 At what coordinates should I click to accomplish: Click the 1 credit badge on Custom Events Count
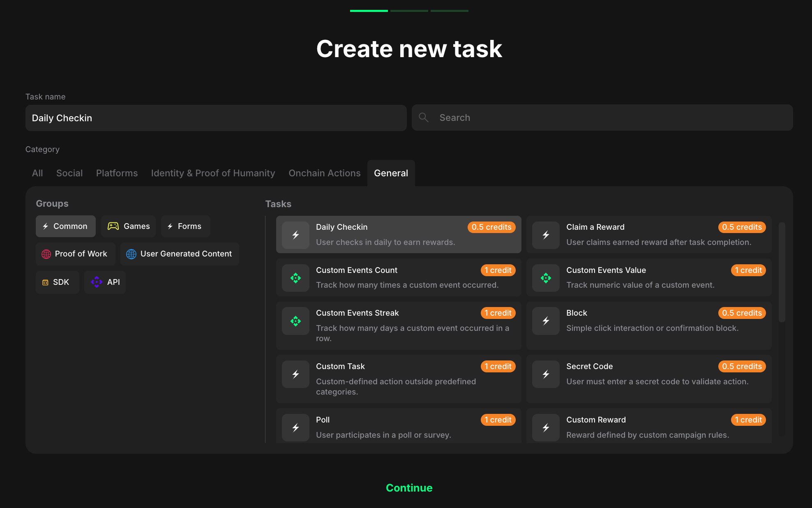(498, 270)
